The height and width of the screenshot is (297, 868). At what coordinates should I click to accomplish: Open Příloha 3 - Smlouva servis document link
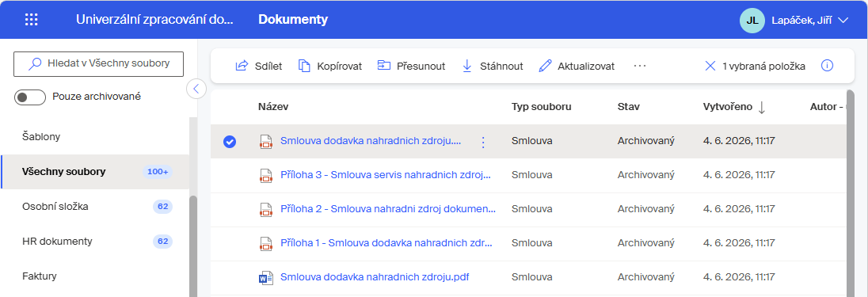click(x=386, y=174)
